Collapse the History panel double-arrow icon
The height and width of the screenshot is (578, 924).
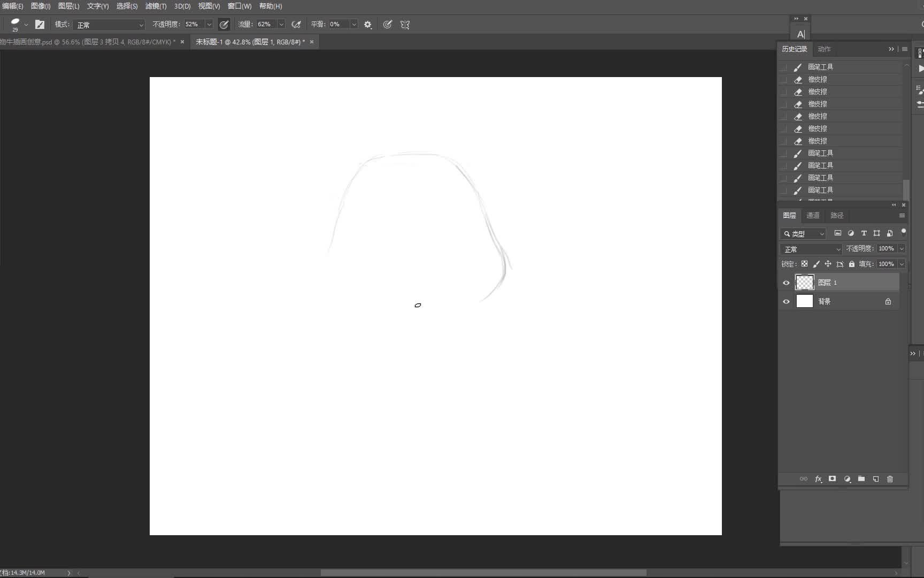point(891,49)
